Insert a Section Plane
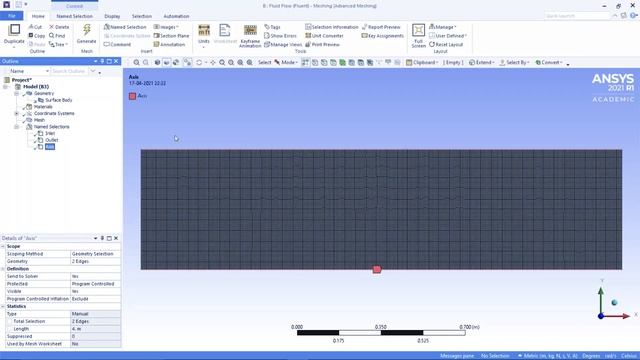This screenshot has width=640, height=360. click(x=171, y=36)
